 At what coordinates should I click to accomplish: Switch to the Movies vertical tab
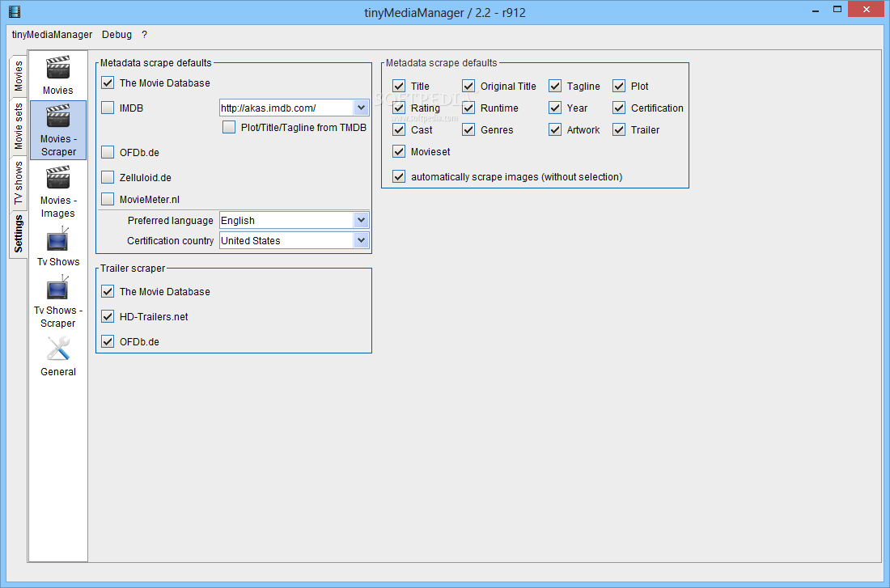(18, 76)
